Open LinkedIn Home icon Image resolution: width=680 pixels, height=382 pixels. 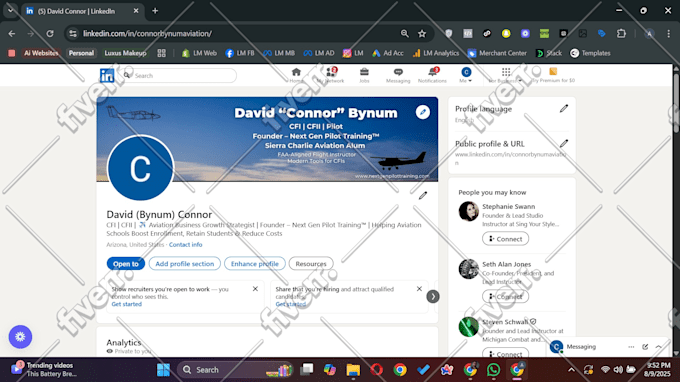(x=296, y=72)
